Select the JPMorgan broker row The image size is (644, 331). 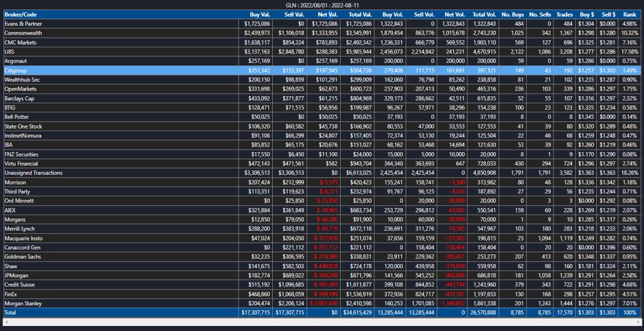coord(321,276)
